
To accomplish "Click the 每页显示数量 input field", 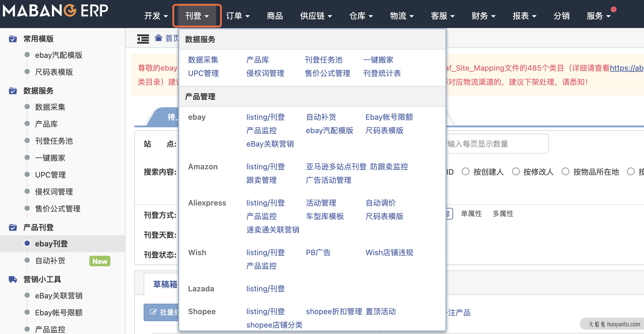I will 497,144.
